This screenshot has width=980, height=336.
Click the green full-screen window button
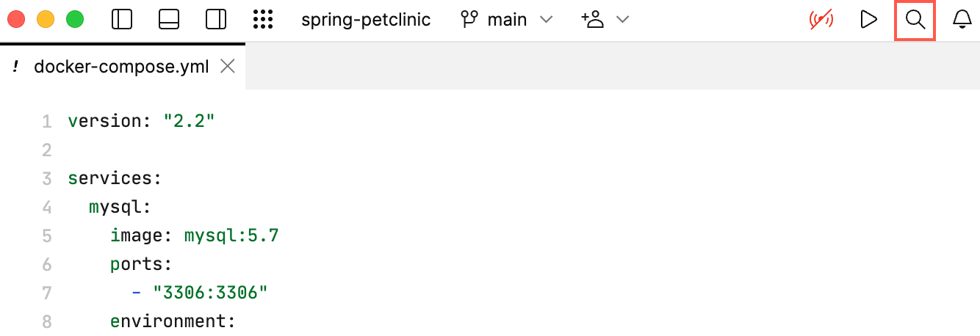75,20
